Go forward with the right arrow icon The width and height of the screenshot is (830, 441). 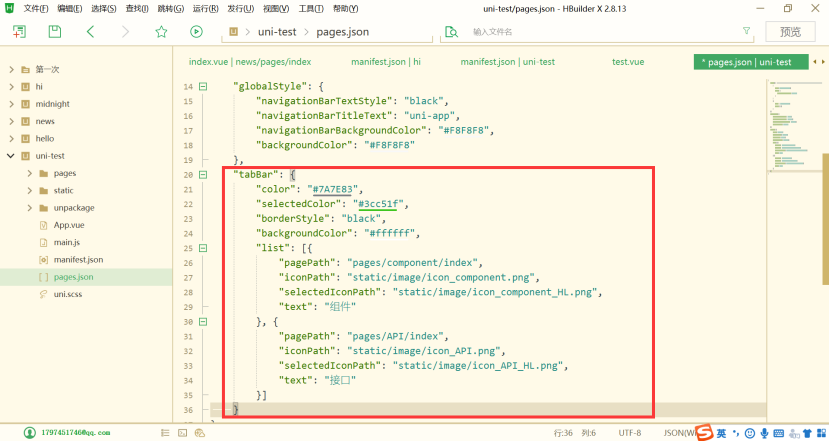[x=125, y=32]
